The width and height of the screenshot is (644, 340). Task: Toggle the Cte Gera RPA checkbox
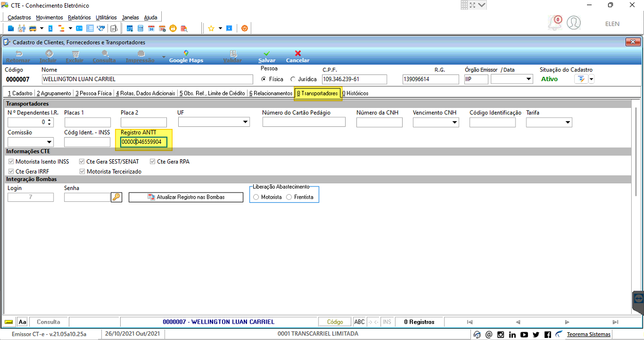[153, 161]
